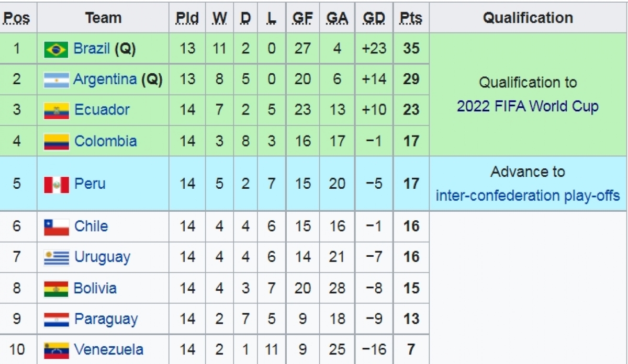Click the Pts column header
This screenshot has width=628, height=364.
pyautogui.click(x=411, y=18)
